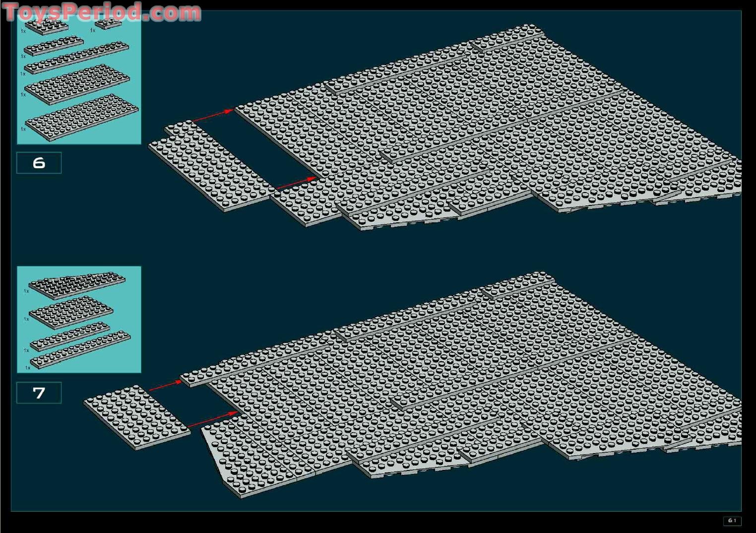Select the wedge plate atop step 7 parts box
The width and height of the screenshot is (756, 533).
pos(77,284)
